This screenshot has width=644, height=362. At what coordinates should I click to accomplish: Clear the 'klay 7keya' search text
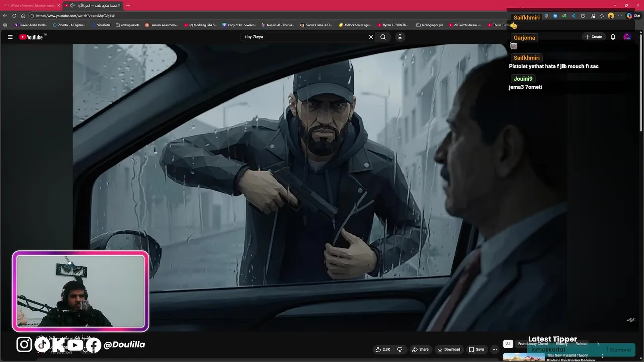pyautogui.click(x=371, y=37)
